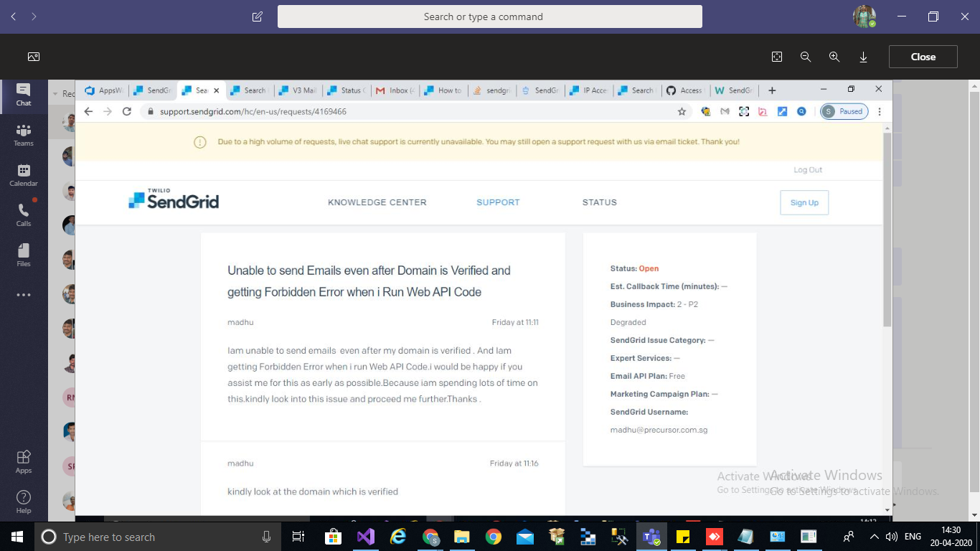Open the KNOWLEDGE CENTER menu item

(377, 202)
